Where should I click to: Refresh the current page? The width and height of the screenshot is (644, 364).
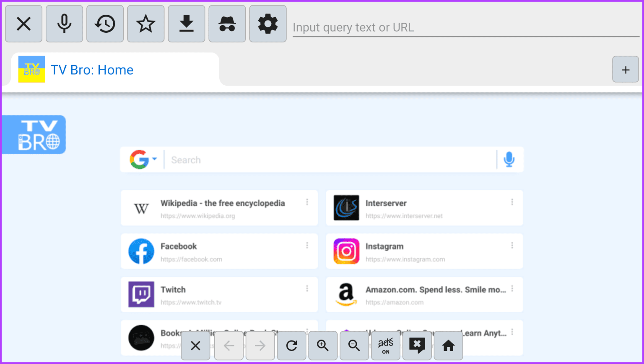click(x=291, y=345)
